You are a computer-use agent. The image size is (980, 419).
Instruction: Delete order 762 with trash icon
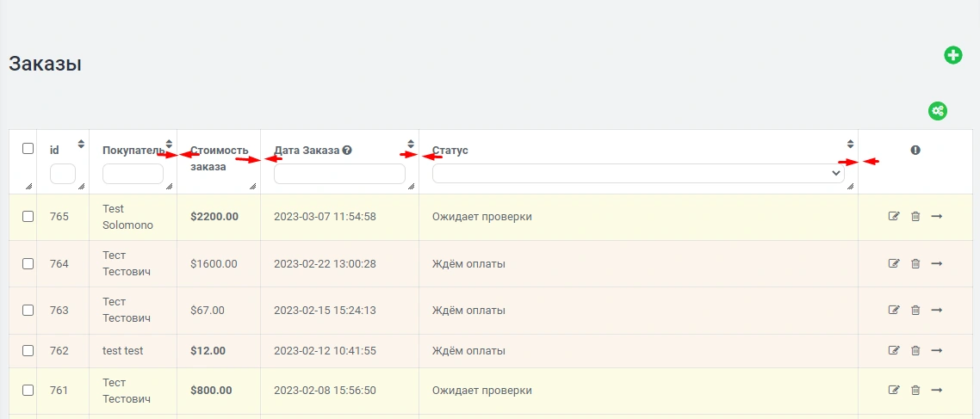click(915, 351)
